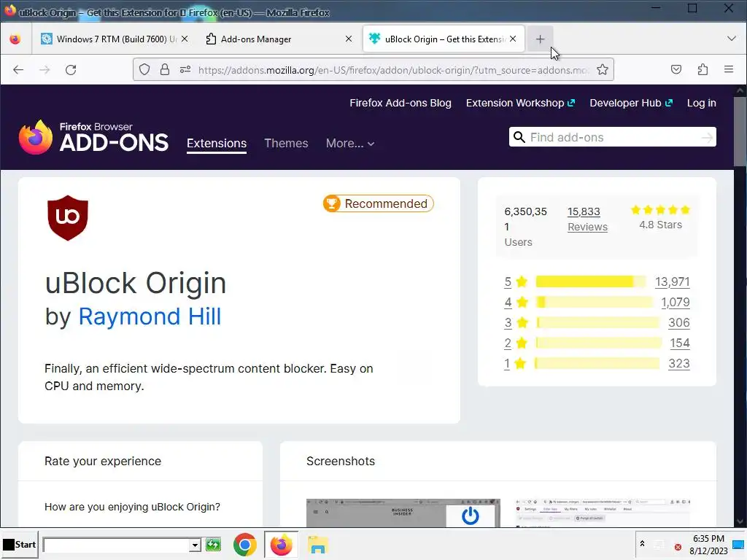The image size is (747, 560).
Task: Click the 2 star rating label
Action: point(516,343)
